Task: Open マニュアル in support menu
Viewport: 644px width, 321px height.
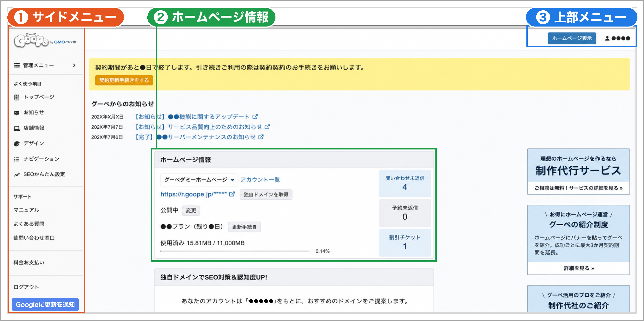Action: pyautogui.click(x=26, y=210)
